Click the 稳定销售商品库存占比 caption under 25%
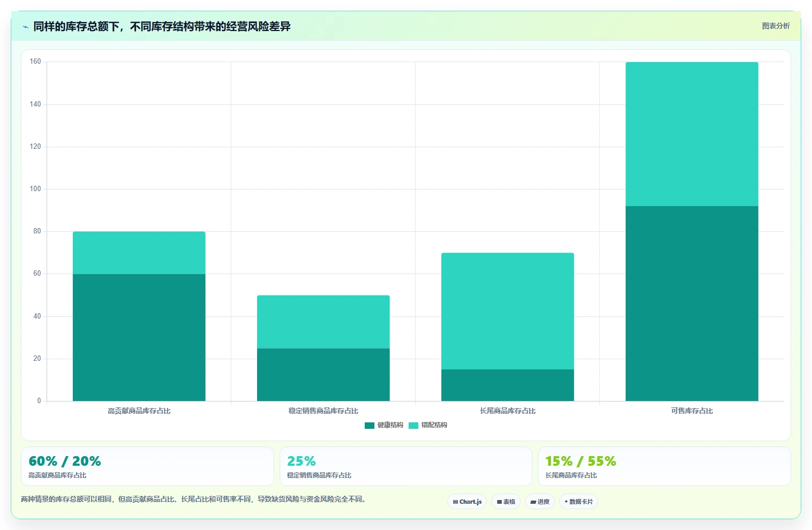 (319, 475)
